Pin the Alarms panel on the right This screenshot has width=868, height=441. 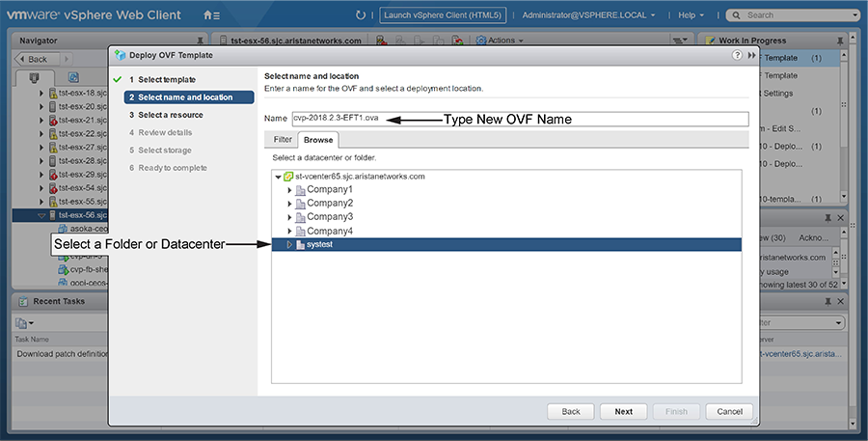[x=828, y=218]
